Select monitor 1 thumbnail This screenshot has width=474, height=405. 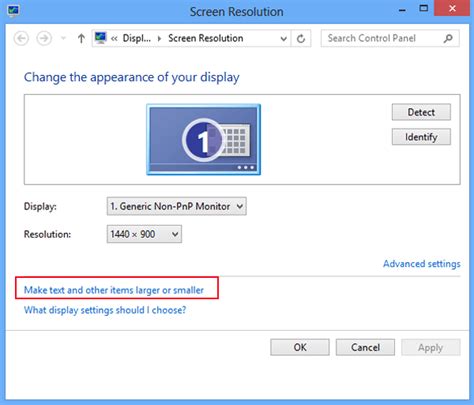[204, 139]
